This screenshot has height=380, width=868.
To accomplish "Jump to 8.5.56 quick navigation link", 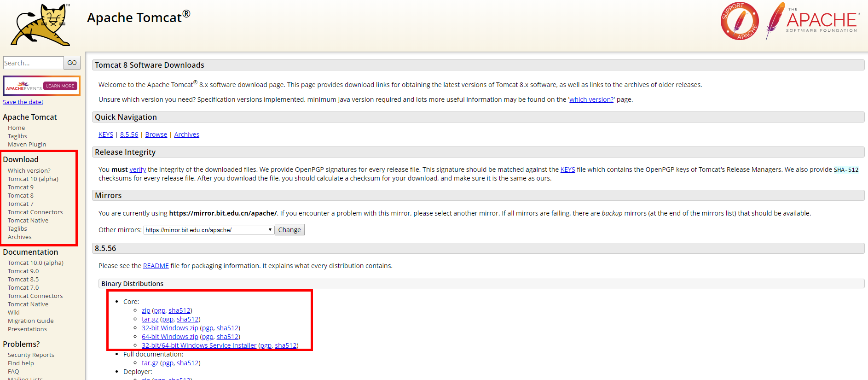I will (129, 134).
